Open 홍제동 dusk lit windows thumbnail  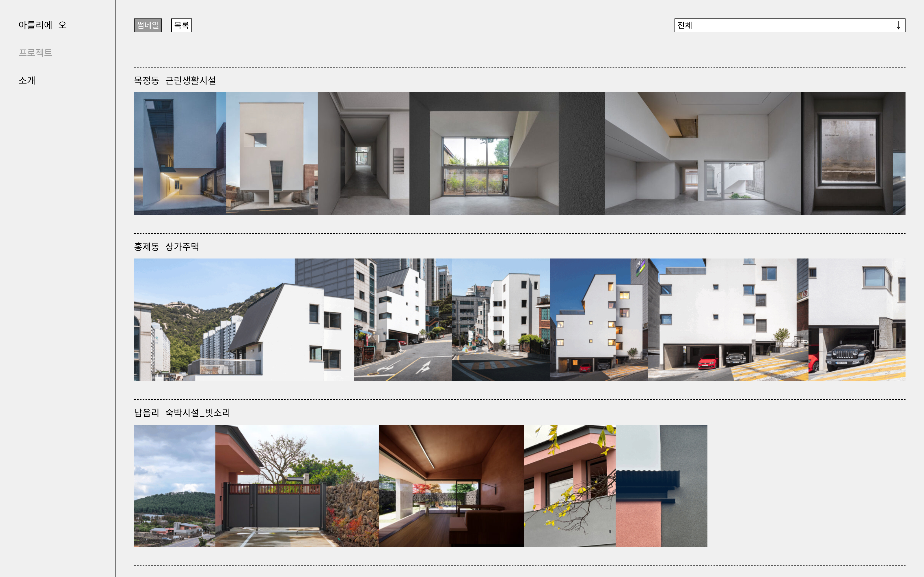point(599,319)
